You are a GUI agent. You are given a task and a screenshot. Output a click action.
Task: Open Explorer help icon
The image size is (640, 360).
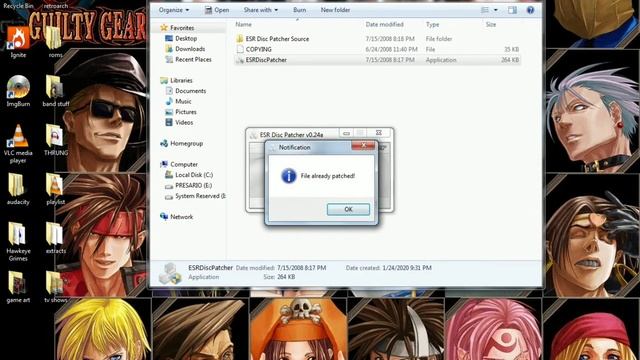[530, 10]
